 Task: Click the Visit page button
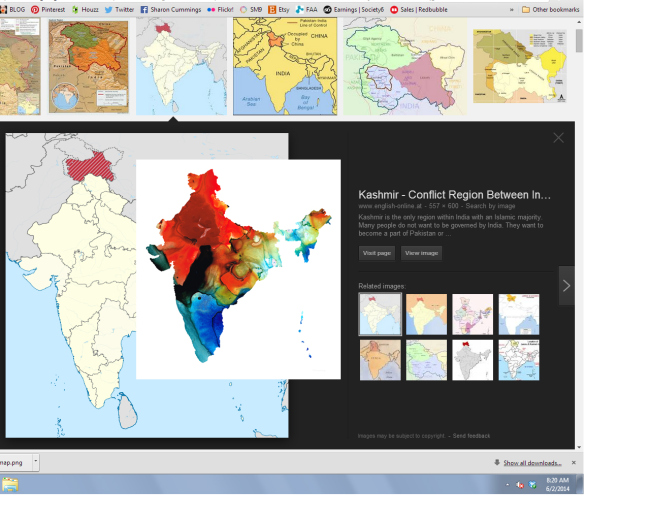pos(377,253)
